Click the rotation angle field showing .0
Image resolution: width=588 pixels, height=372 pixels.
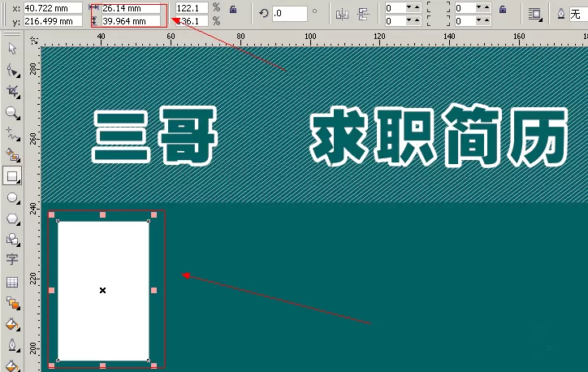pyautogui.click(x=289, y=14)
